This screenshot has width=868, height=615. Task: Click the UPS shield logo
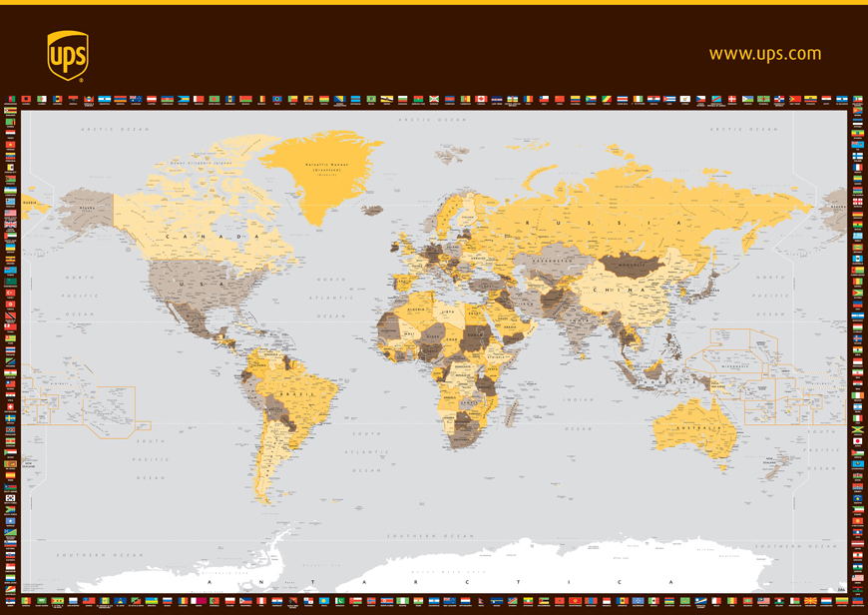click(68, 55)
